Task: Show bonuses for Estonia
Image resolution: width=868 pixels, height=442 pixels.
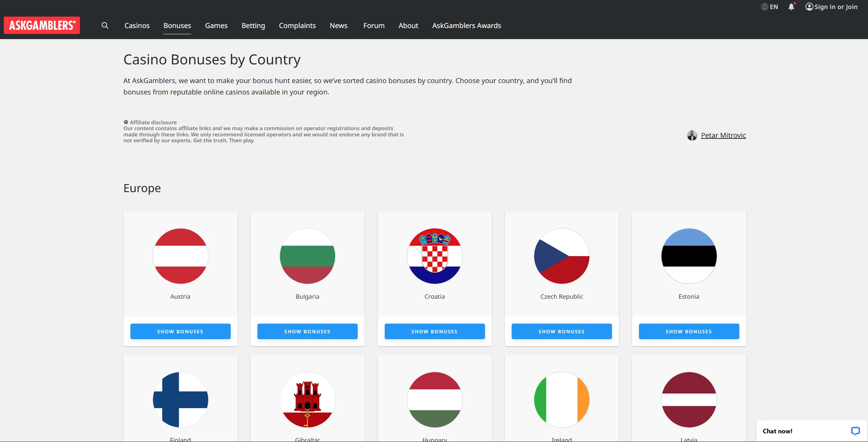Action: click(x=689, y=331)
